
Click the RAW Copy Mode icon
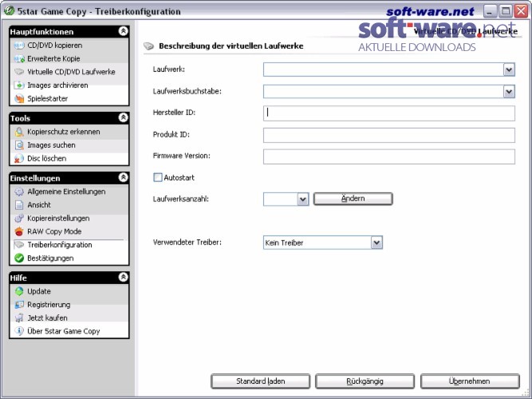point(19,231)
